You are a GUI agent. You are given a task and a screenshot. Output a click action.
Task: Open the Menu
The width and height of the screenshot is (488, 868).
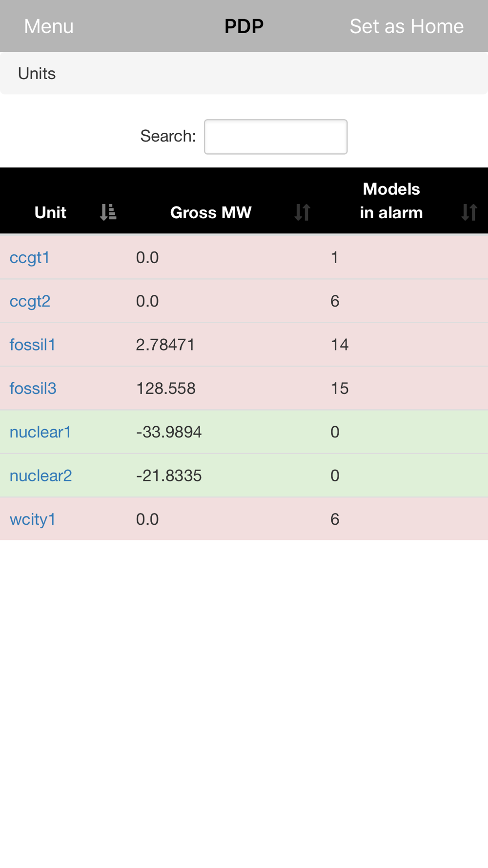click(49, 26)
